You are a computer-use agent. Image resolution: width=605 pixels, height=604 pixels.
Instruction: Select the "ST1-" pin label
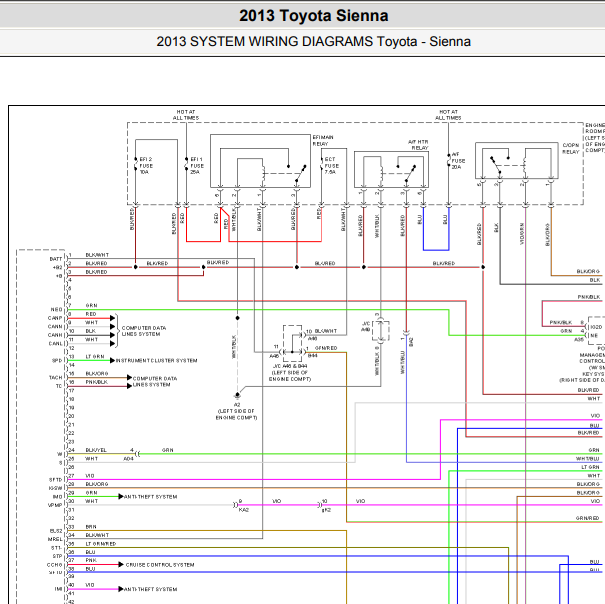[56, 548]
